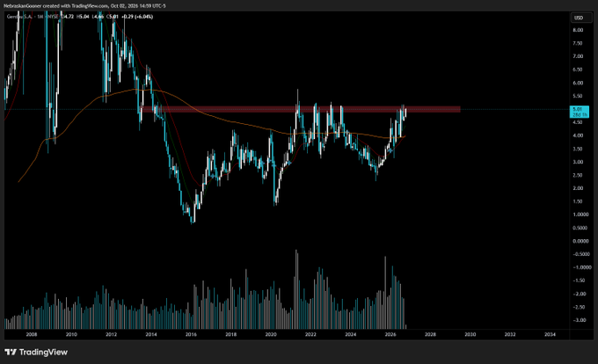Click the TradingView logo
The image size is (598, 364).
pos(36,353)
